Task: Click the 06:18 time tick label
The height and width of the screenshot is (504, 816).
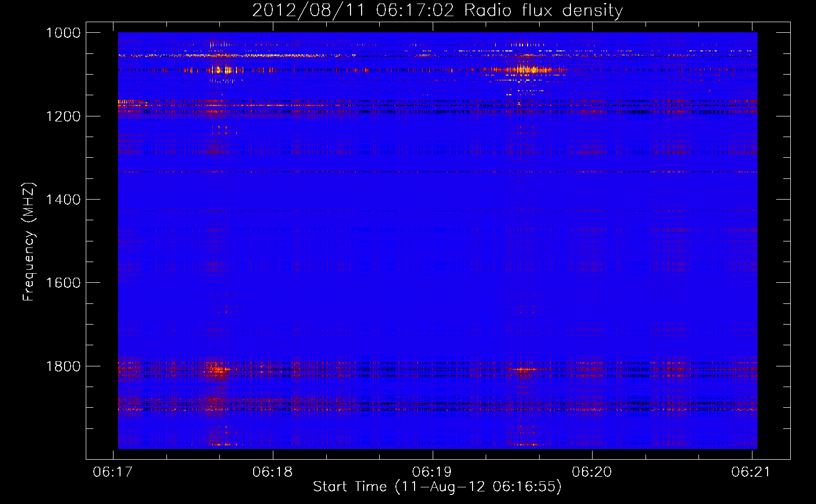Action: (x=272, y=472)
